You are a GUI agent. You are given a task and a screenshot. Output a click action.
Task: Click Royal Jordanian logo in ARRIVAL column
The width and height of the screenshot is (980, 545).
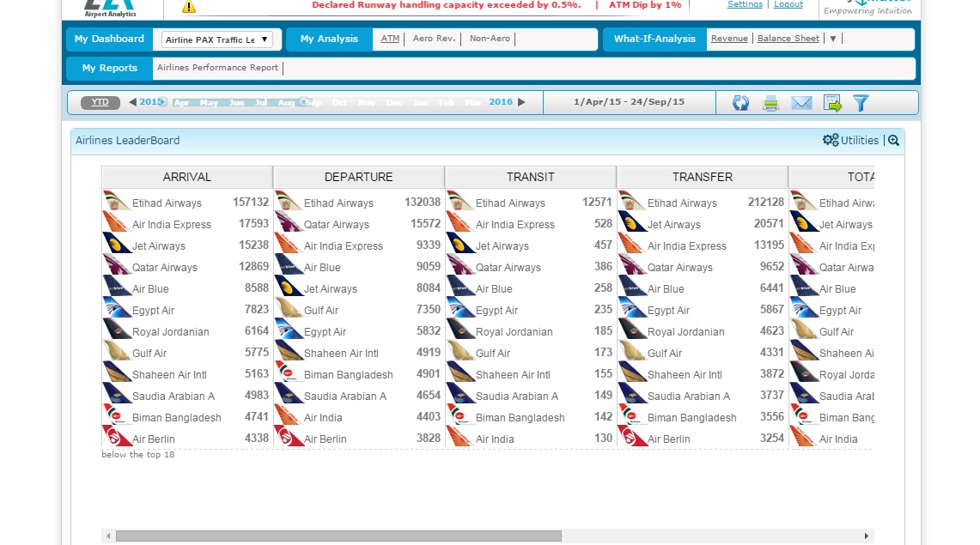coord(116,330)
